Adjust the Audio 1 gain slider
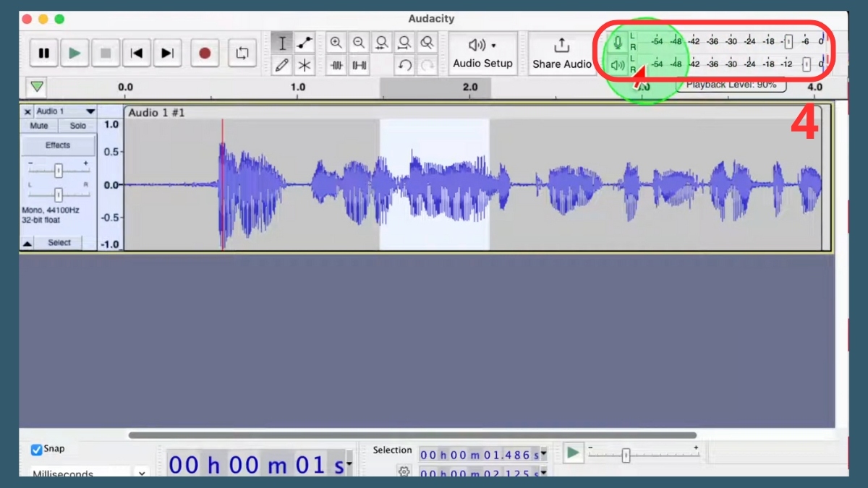The width and height of the screenshot is (868, 488). (59, 171)
